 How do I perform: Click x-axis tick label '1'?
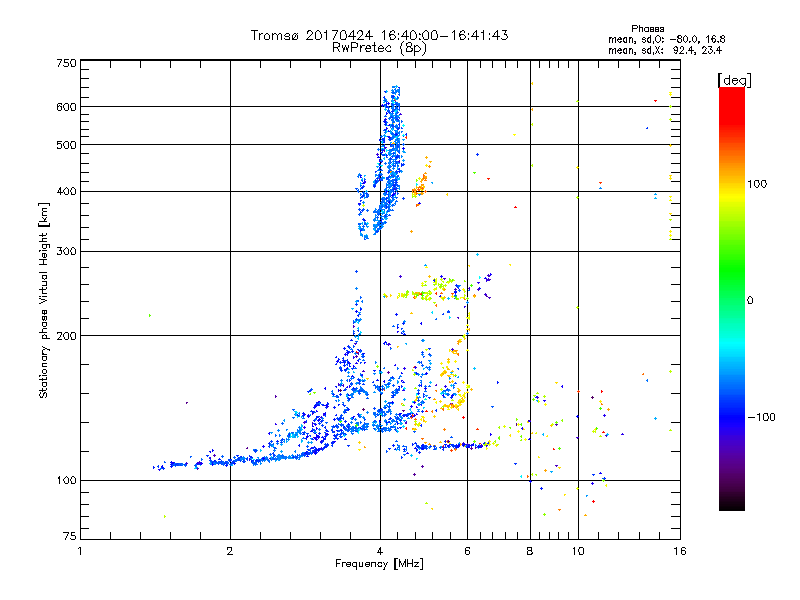[80, 551]
